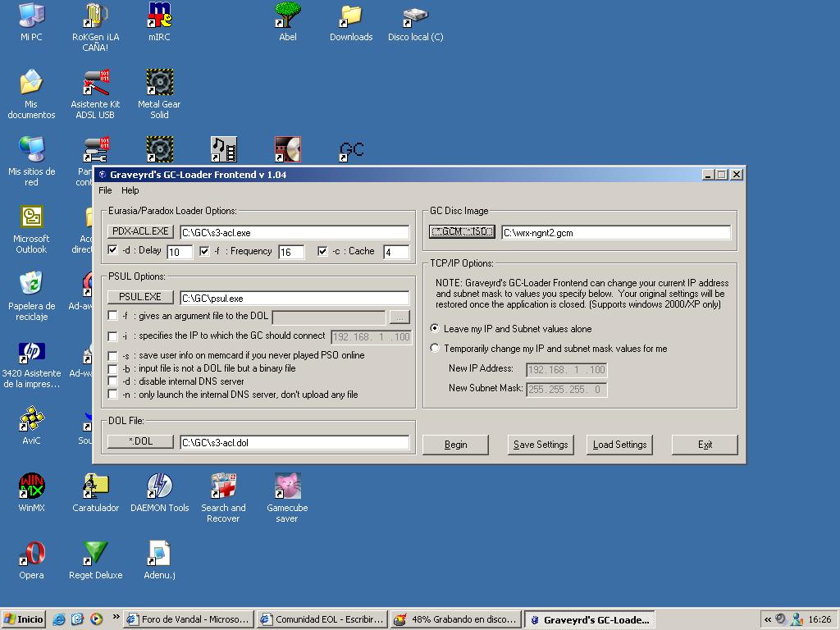
Task: Open DAEMON Tools desktop shortcut
Action: (159, 486)
